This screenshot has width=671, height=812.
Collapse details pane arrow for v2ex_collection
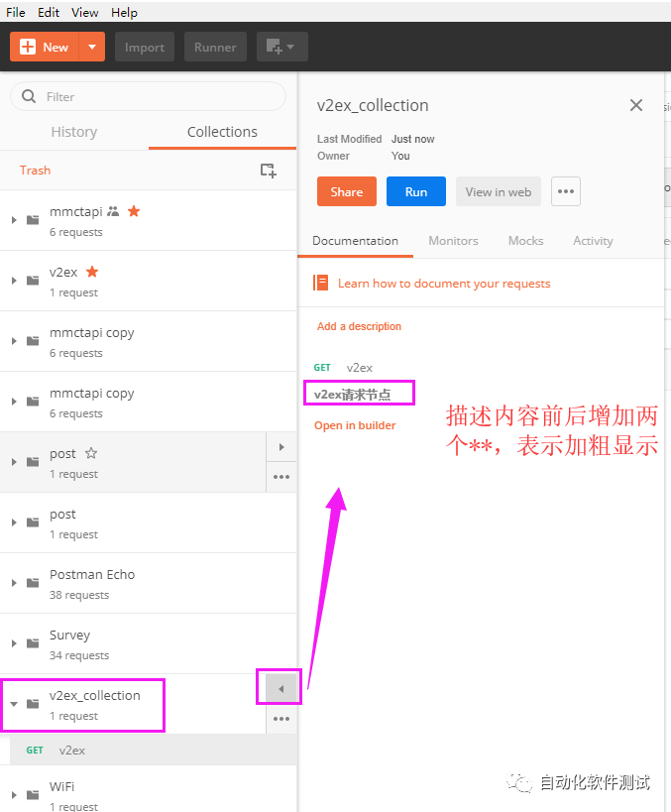(281, 689)
